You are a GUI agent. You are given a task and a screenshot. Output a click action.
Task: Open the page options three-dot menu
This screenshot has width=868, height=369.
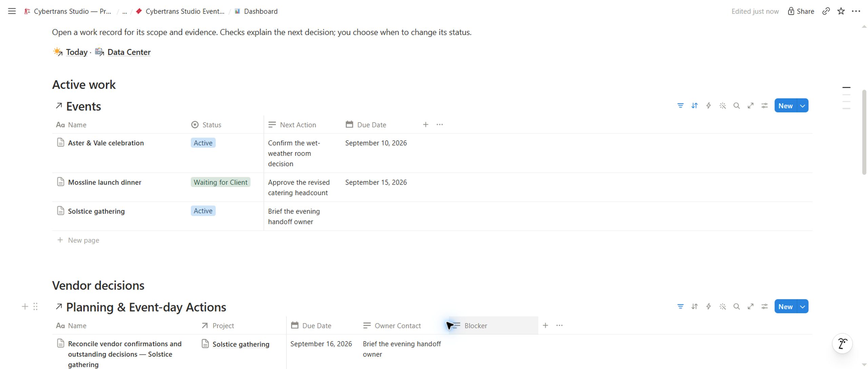(x=856, y=11)
